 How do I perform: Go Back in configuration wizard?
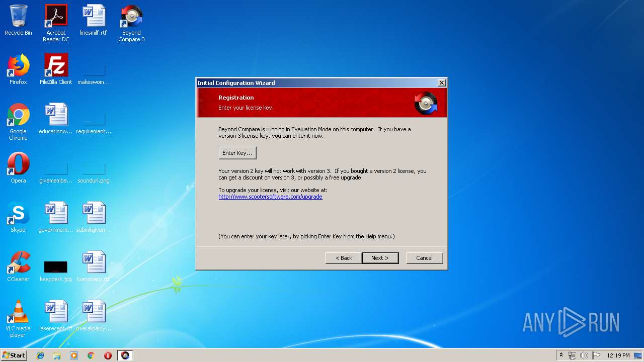344,258
